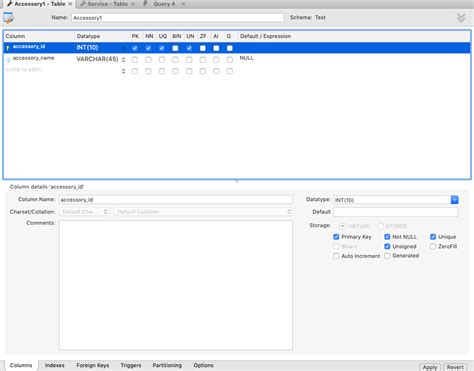Click the INT(10) datatype cell
The width and height of the screenshot is (474, 371).
coord(87,47)
